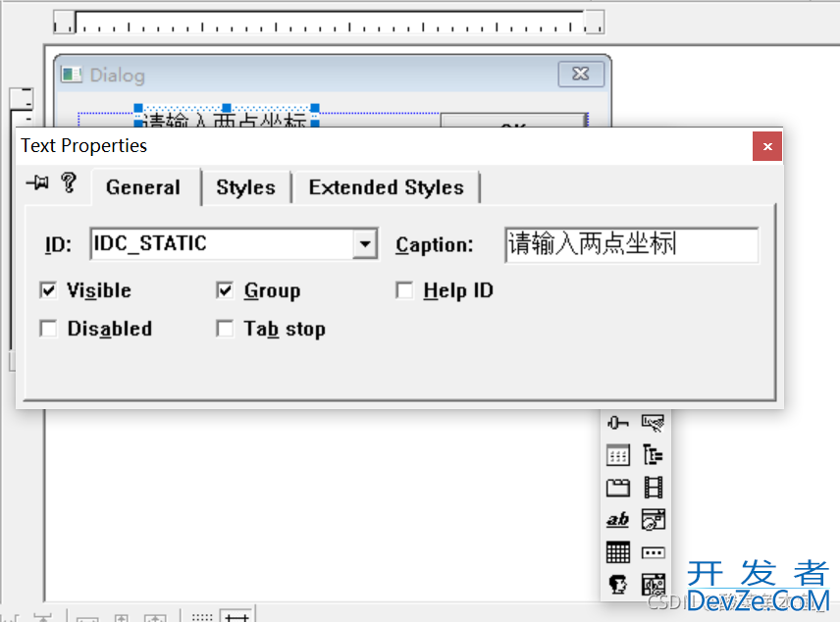Uncheck the Visible checkbox
This screenshot has width=840, height=622.
click(48, 290)
